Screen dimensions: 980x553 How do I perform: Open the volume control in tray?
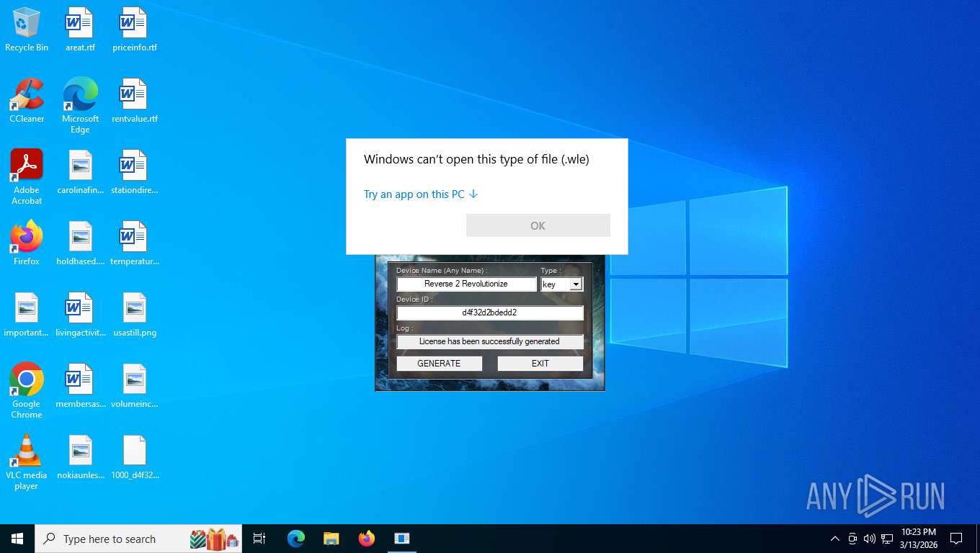coord(870,539)
